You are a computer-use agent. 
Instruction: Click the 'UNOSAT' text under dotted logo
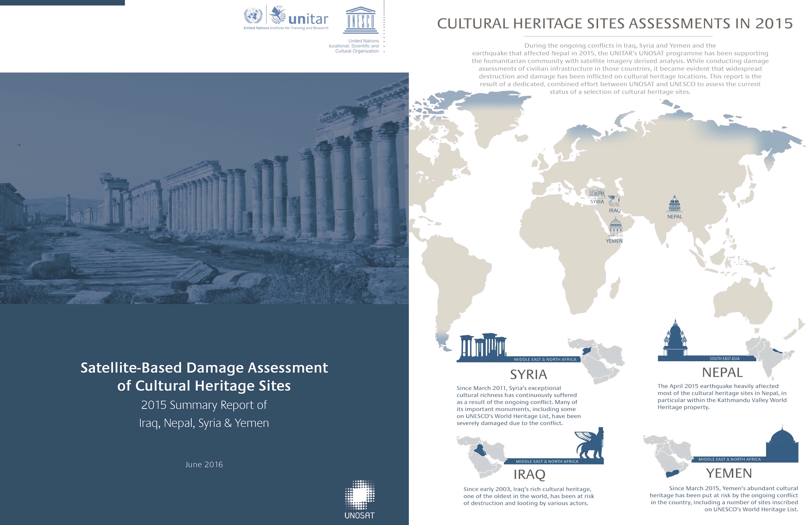(x=360, y=515)
